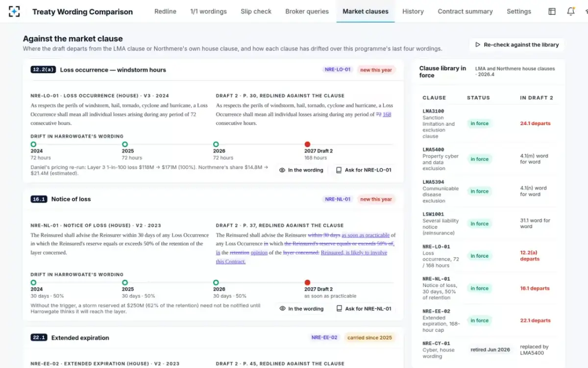Select the LMA3100 clause row
The height and width of the screenshot is (368, 588).
[488, 124]
